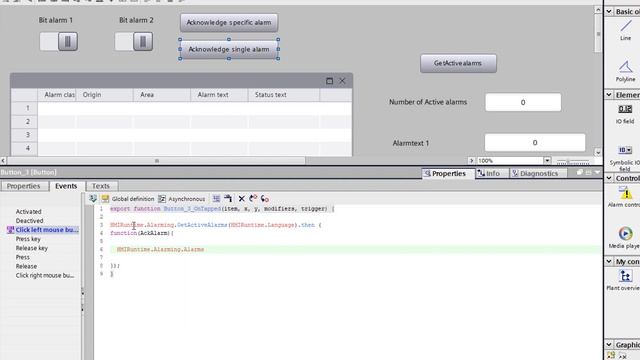Select the Deactived event
640x360 pixels.
29,220
